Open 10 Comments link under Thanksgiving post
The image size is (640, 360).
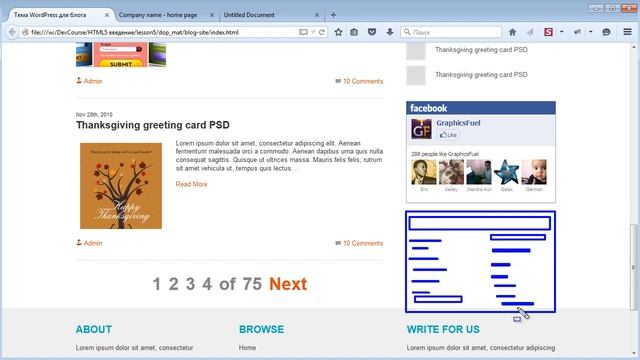click(363, 243)
